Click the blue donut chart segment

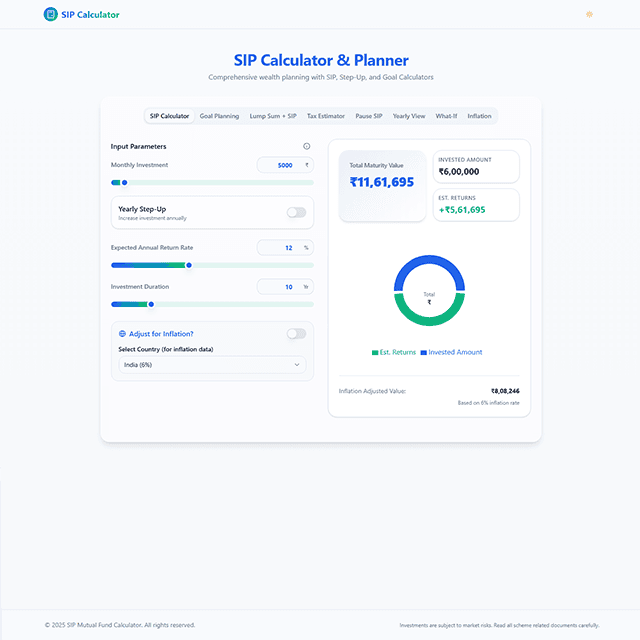click(x=429, y=261)
